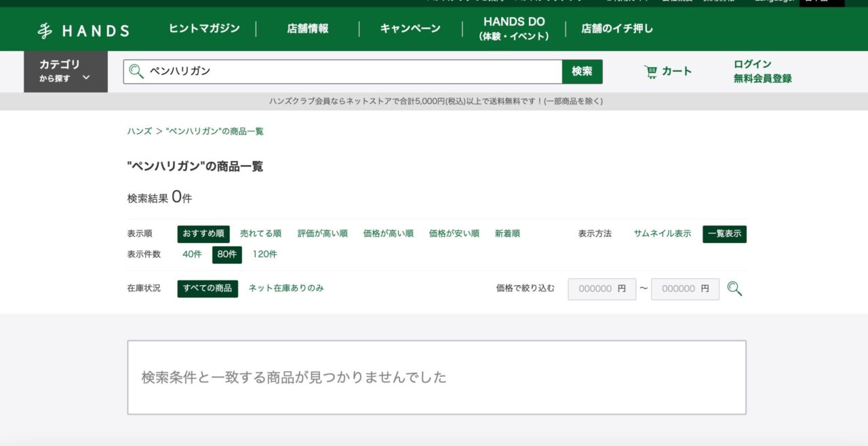Sort by 価格が安い順
This screenshot has width=868, height=446.
(x=454, y=234)
